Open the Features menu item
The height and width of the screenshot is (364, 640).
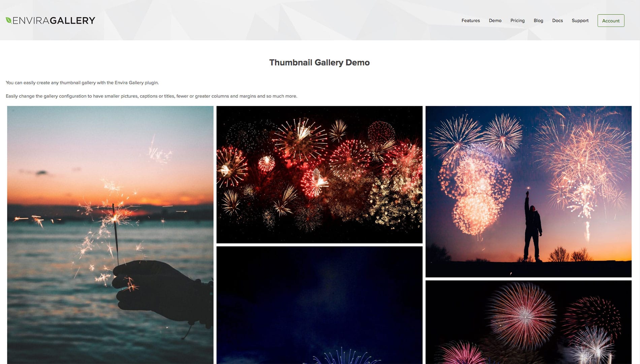click(x=471, y=21)
